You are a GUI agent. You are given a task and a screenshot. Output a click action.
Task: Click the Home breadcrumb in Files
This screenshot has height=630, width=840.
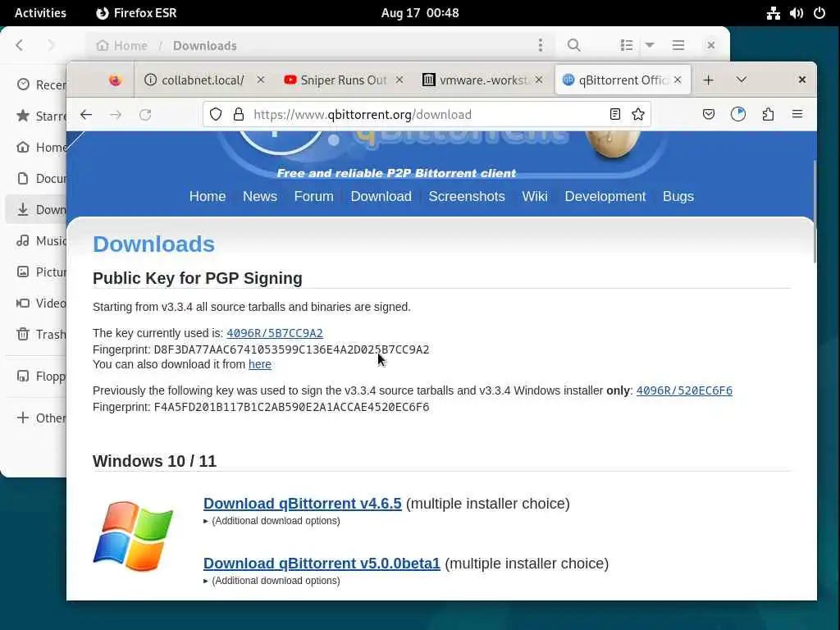point(122,46)
